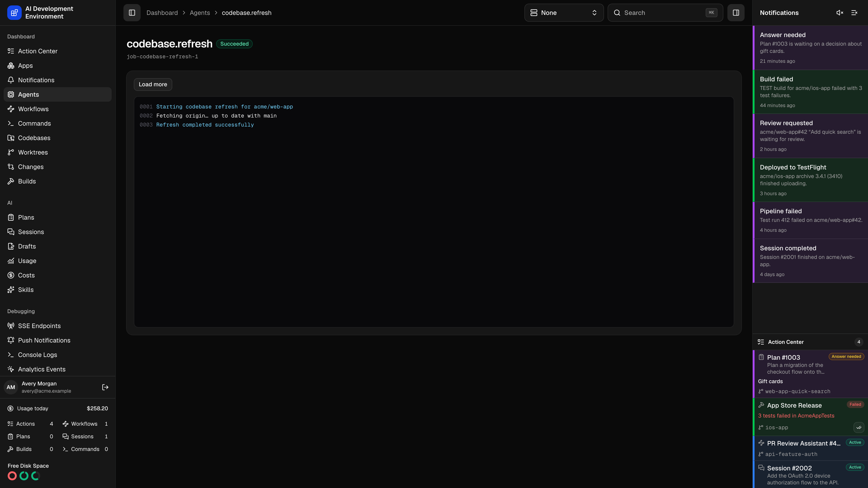
Task: Open notifications list options icon
Action: [854, 13]
